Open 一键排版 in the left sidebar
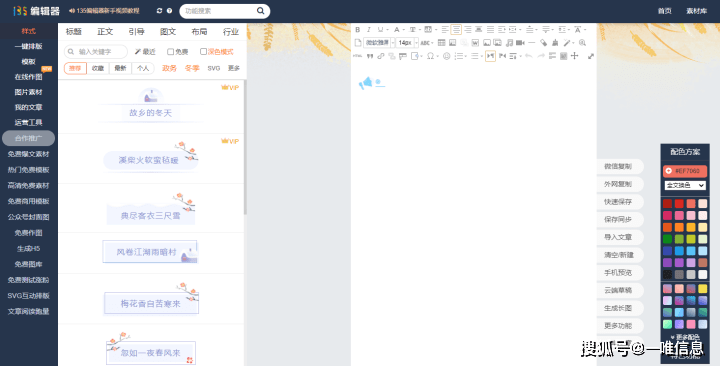The image size is (720, 366). [28, 46]
